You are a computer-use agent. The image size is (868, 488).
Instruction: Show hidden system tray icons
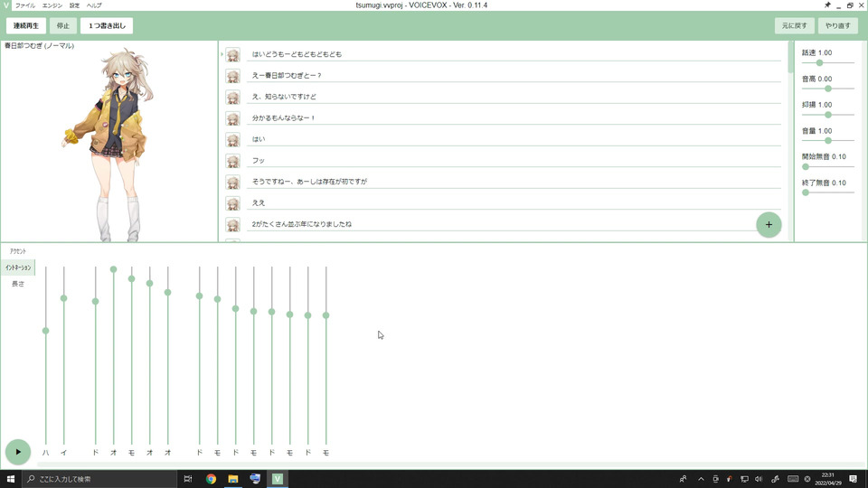click(x=701, y=479)
